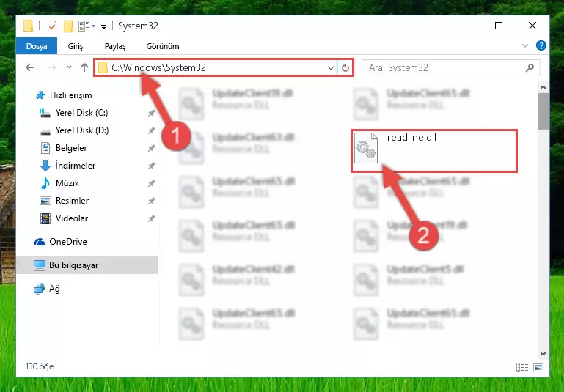564x392 pixels.
Task: Click the search magnifier icon
Action: [530, 67]
